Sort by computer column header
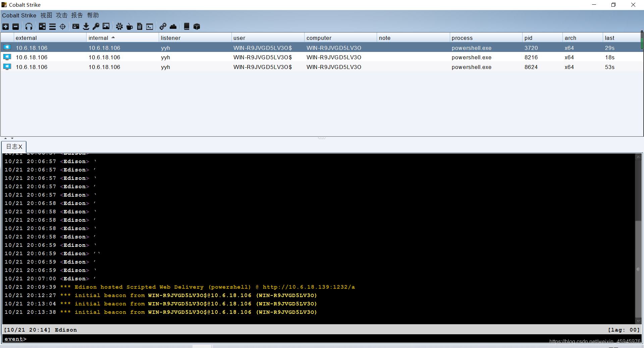The height and width of the screenshot is (348, 644). coord(340,38)
